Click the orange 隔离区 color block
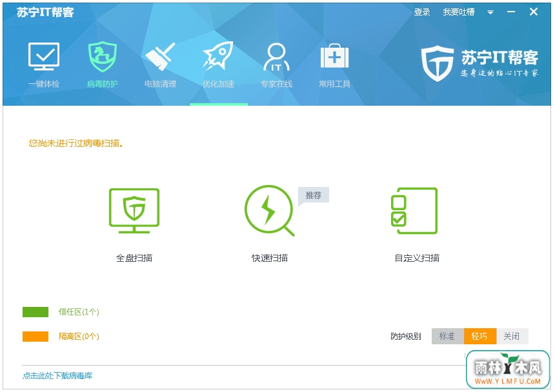Viewport: 555px width, 392px height. pos(35,336)
